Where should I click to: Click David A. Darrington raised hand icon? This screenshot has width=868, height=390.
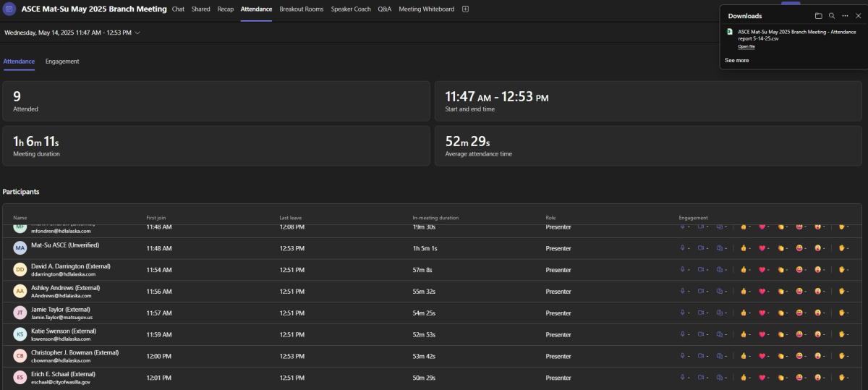(841, 270)
